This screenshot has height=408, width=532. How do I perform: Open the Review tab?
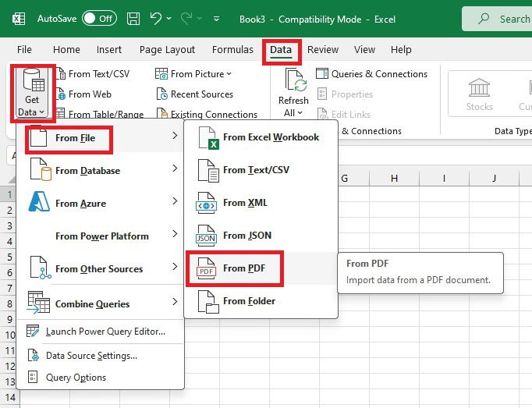pos(323,50)
